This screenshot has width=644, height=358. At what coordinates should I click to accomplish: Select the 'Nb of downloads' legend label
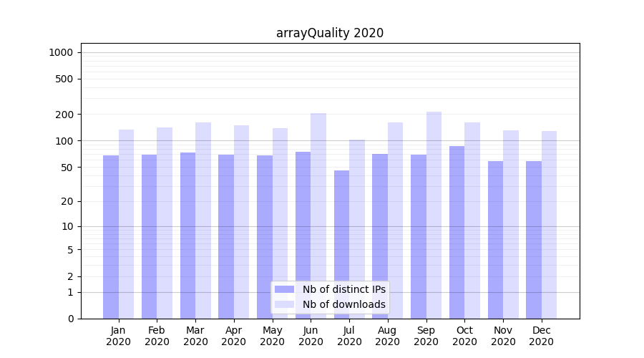[x=343, y=304]
